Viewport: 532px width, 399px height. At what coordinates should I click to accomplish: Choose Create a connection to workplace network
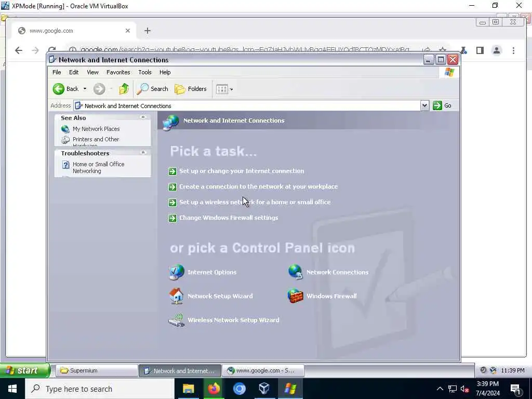click(259, 187)
